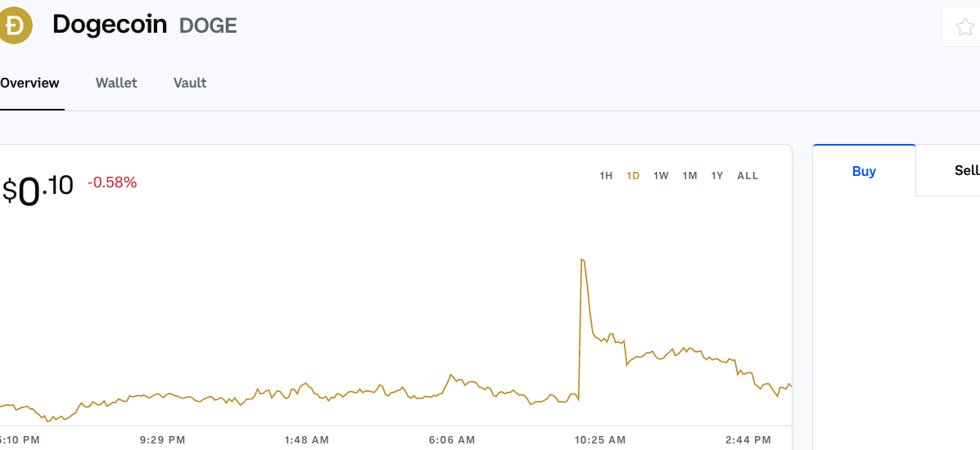Screen dimensions: 980x450
Task: Click the -0.58% price change
Action: [x=112, y=182]
